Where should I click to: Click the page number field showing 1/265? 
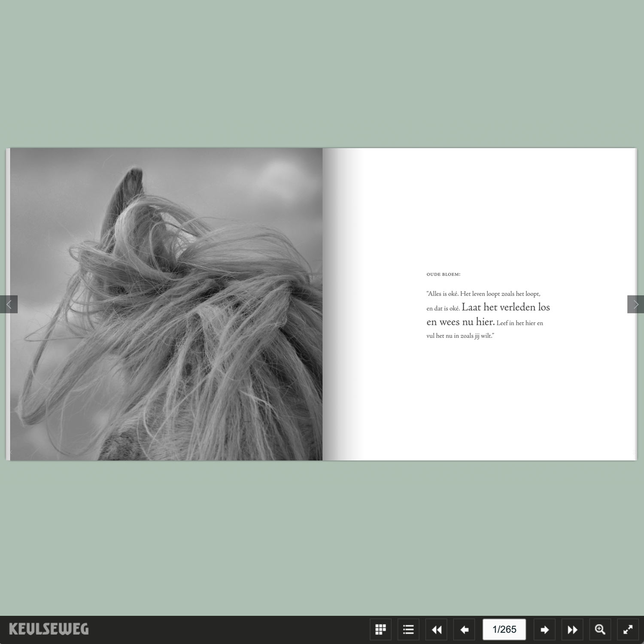click(x=504, y=629)
